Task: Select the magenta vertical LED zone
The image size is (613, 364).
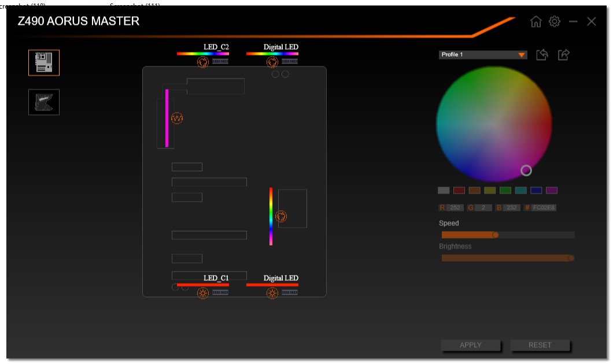Action: [167, 118]
